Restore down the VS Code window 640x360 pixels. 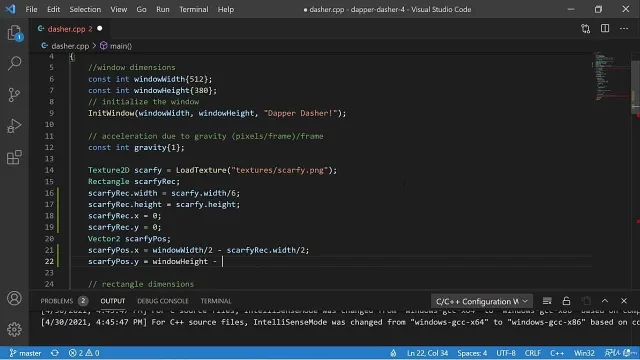pyautogui.click(x=598, y=9)
